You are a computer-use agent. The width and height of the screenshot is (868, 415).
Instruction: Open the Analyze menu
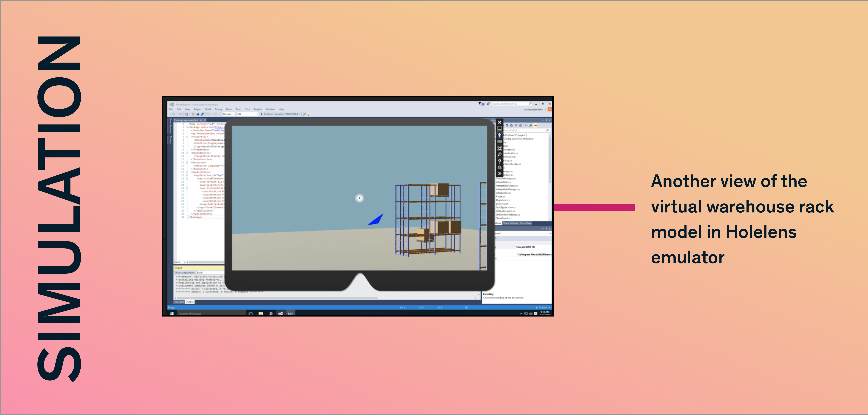[257, 109]
